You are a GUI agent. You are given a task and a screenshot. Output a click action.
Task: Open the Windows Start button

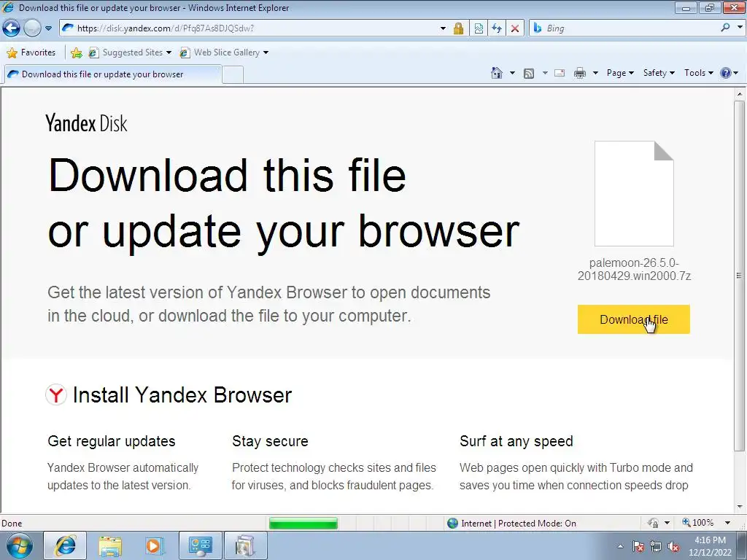tap(20, 545)
